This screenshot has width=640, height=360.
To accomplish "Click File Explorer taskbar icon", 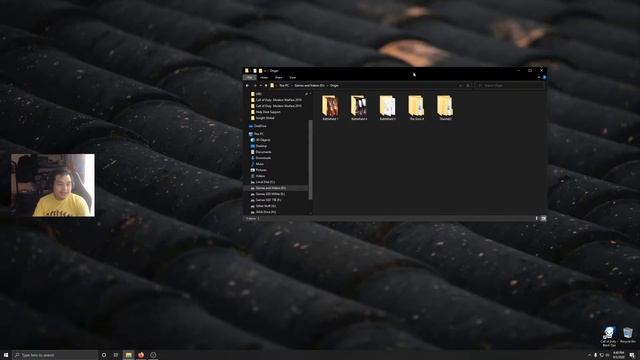I will 129,355.
